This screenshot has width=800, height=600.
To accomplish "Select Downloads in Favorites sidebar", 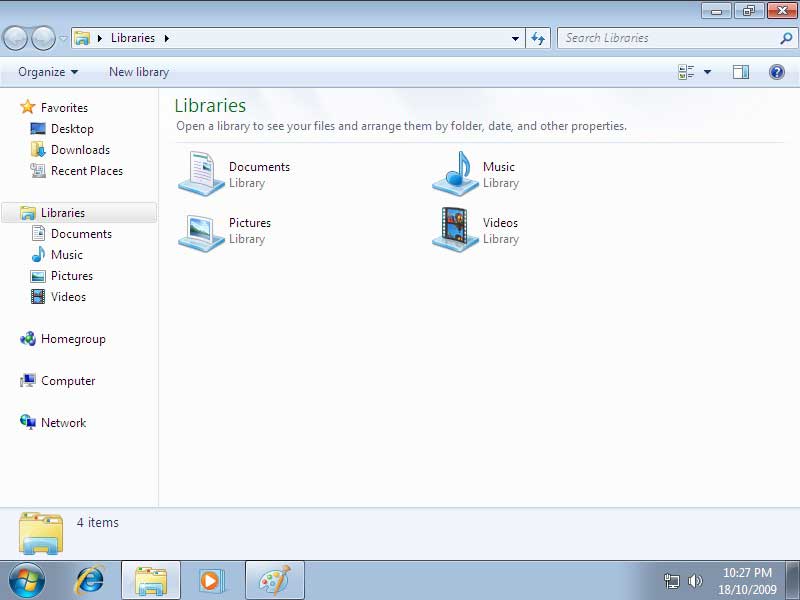I will pyautogui.click(x=80, y=150).
